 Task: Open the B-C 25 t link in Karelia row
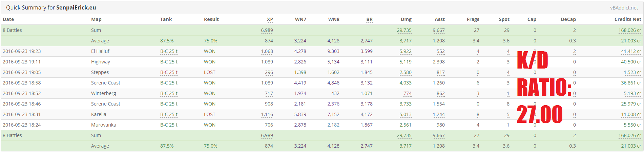pos(169,114)
